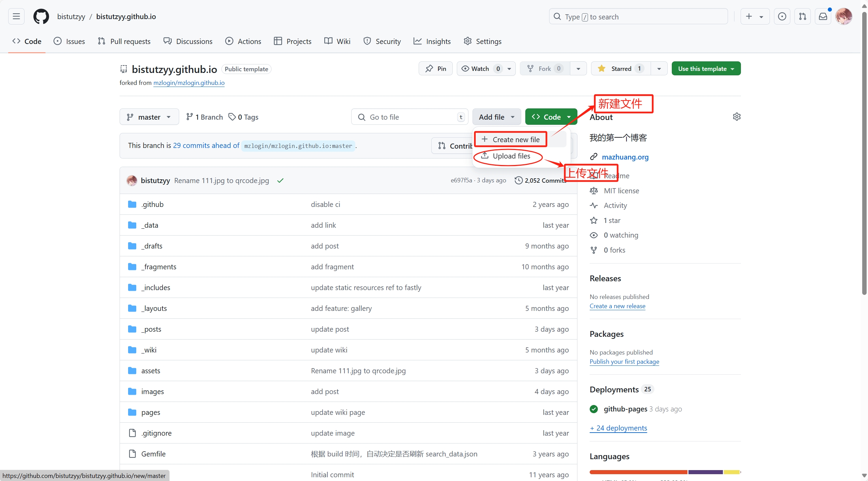Open About section settings gear
Viewport: 868px width, 481px height.
point(737,117)
